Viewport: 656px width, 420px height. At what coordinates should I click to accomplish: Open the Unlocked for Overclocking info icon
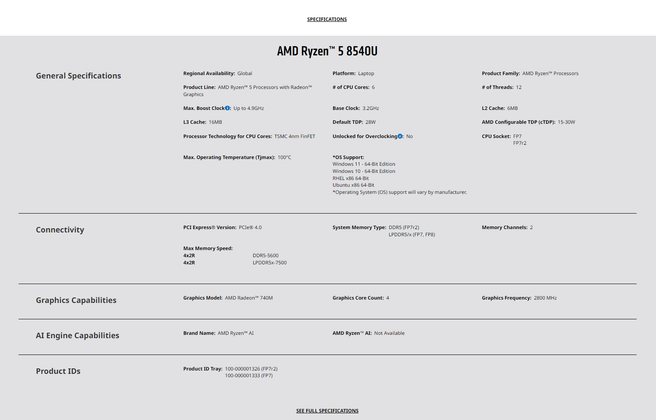(400, 136)
